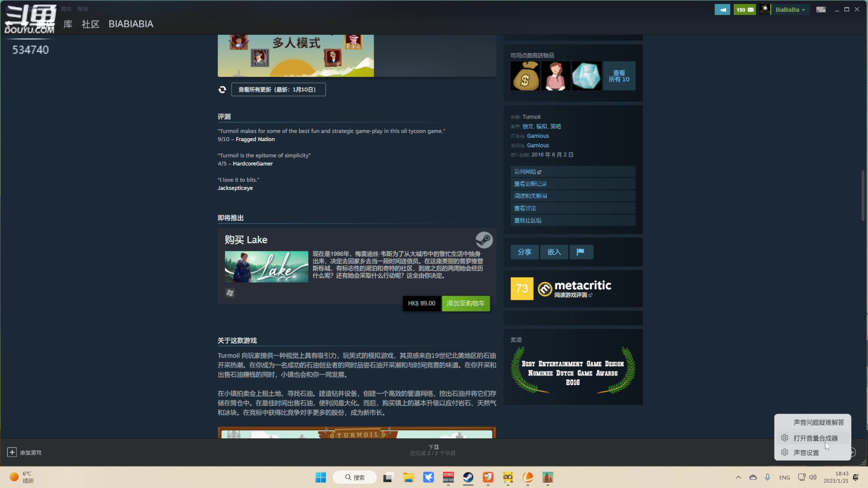Click the money bag point shop item

(x=525, y=76)
